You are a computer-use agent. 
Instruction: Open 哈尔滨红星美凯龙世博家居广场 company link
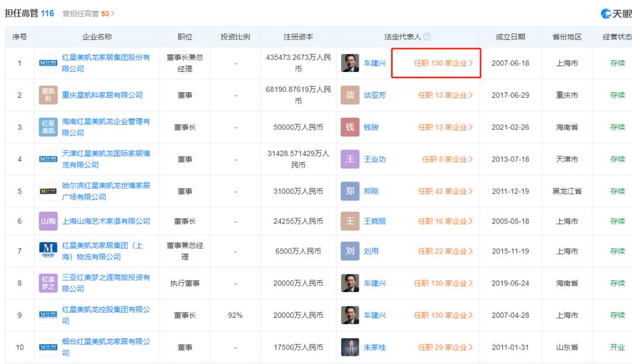coord(106,191)
